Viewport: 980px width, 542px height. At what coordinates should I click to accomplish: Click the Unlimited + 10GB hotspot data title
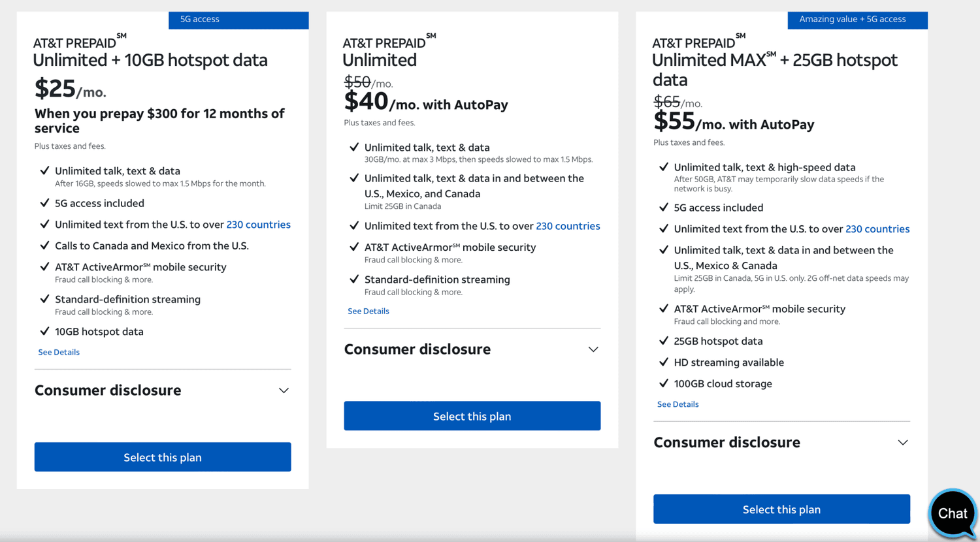click(150, 60)
